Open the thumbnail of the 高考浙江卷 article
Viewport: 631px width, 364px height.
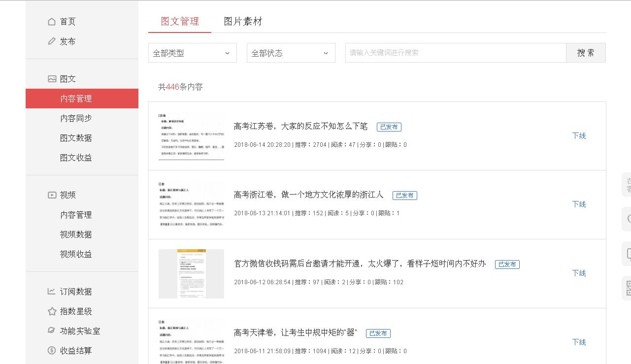pos(191,204)
